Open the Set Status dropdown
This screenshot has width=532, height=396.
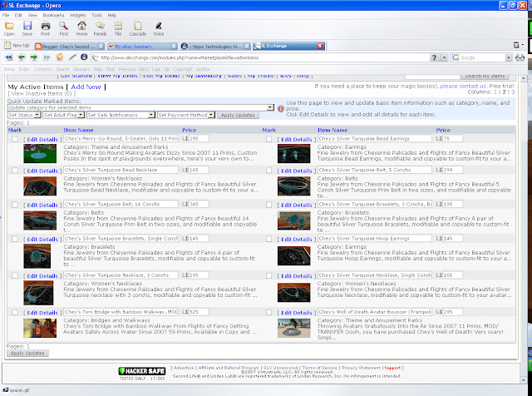(x=24, y=115)
